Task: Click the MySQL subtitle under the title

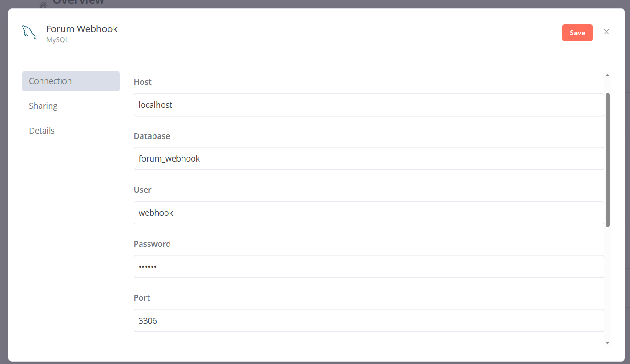Action: click(x=57, y=40)
